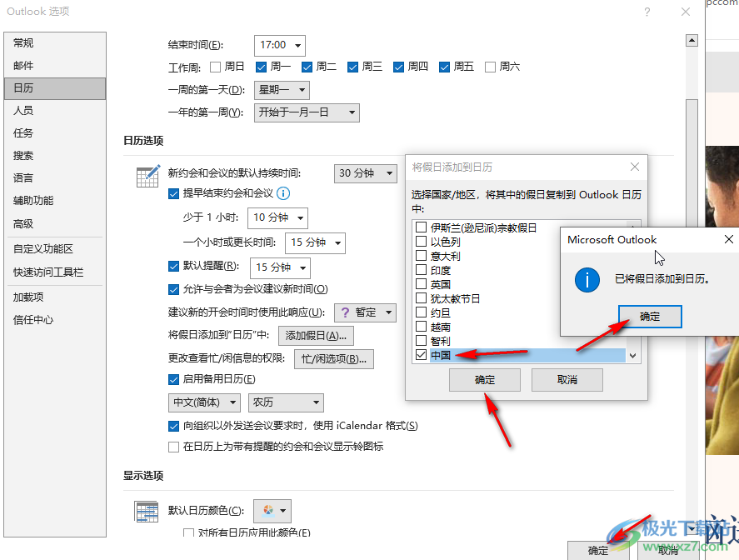Image resolution: width=739 pixels, height=560 pixels.
Task: Open the 任务 settings category
Action: (55, 133)
